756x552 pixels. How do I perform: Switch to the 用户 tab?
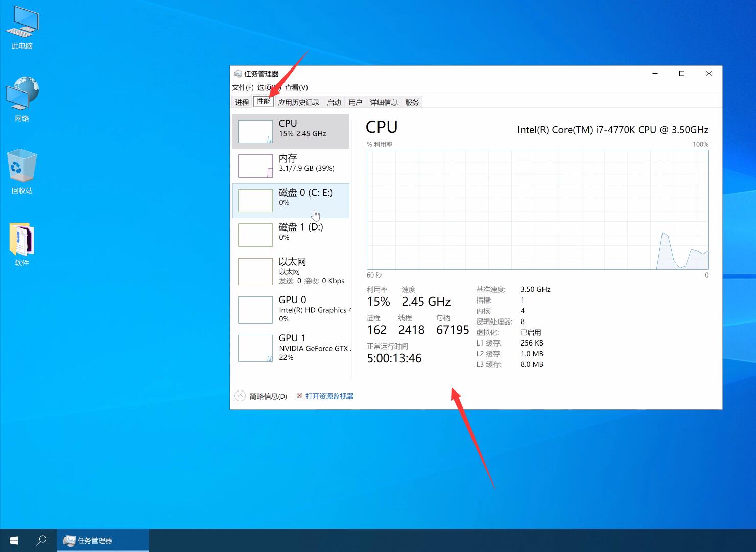(x=356, y=102)
